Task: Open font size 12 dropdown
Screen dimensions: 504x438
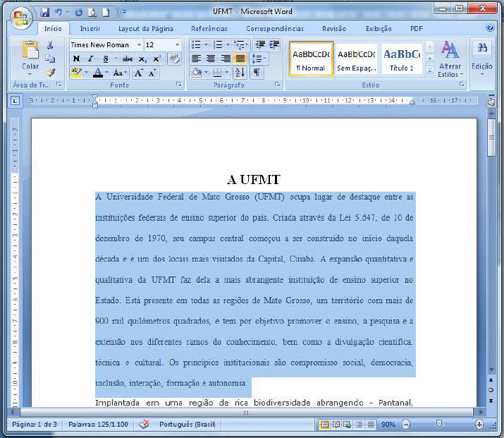Action: coord(177,44)
